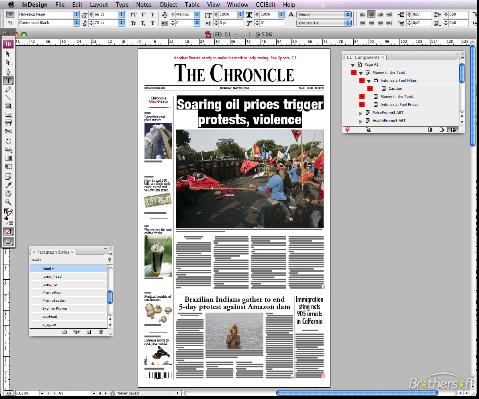Select the Components panel tab
Viewport: 479px width, 399px height.
click(365, 57)
